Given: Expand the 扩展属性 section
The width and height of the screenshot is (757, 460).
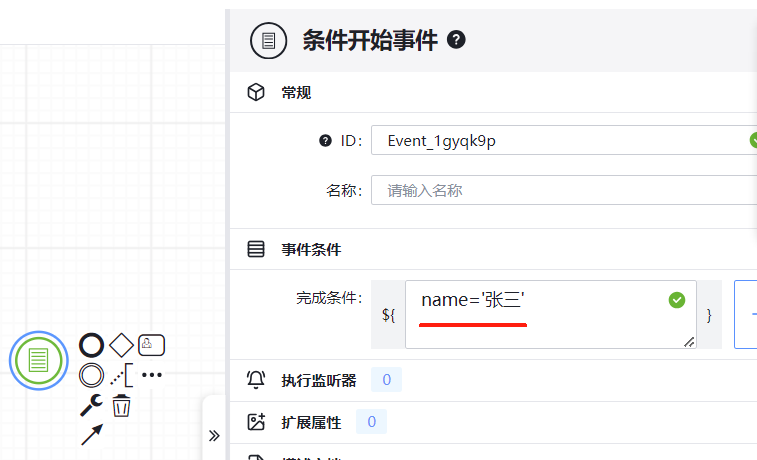Looking at the screenshot, I should click(x=493, y=422).
